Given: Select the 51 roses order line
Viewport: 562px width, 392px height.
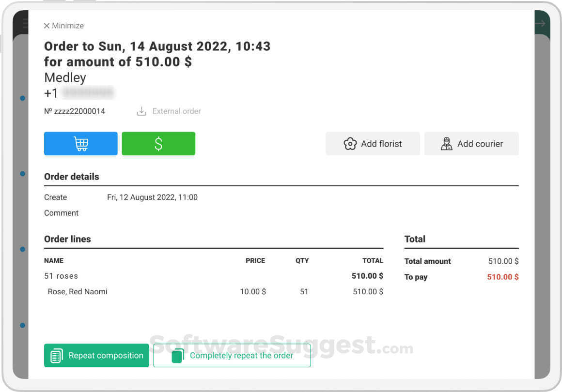Looking at the screenshot, I should click(x=61, y=276).
